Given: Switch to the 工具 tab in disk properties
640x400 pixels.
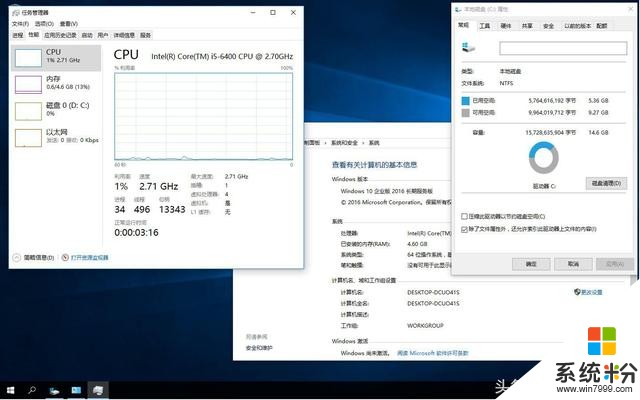Looking at the screenshot, I should (484, 26).
